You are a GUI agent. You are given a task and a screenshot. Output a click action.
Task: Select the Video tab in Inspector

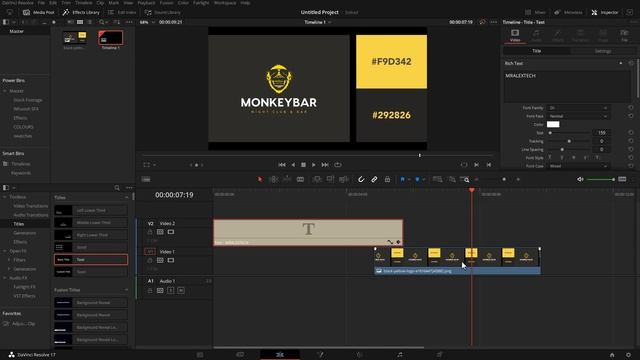pyautogui.click(x=515, y=35)
